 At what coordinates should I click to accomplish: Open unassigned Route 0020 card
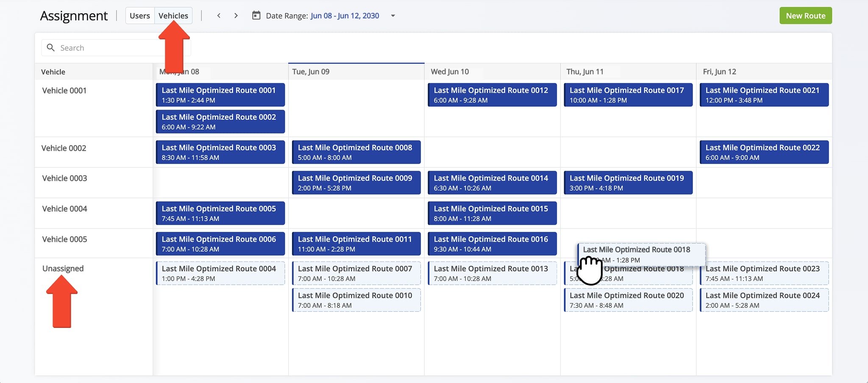tap(629, 300)
